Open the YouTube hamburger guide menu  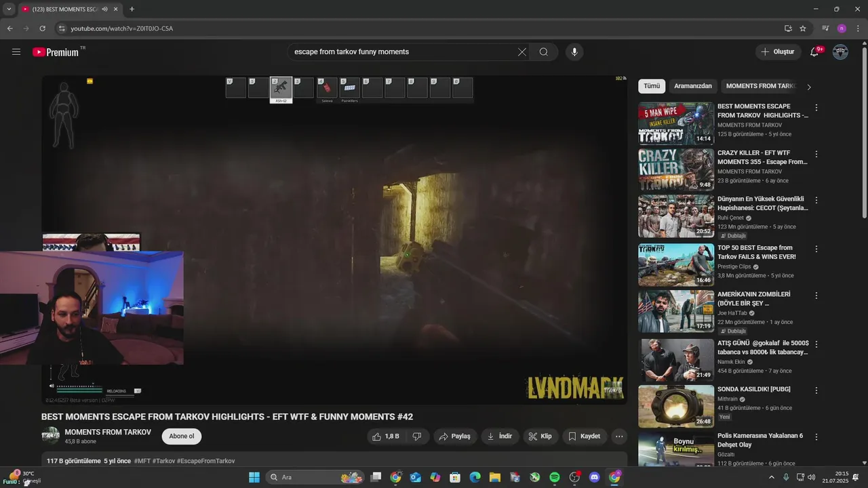(x=16, y=52)
